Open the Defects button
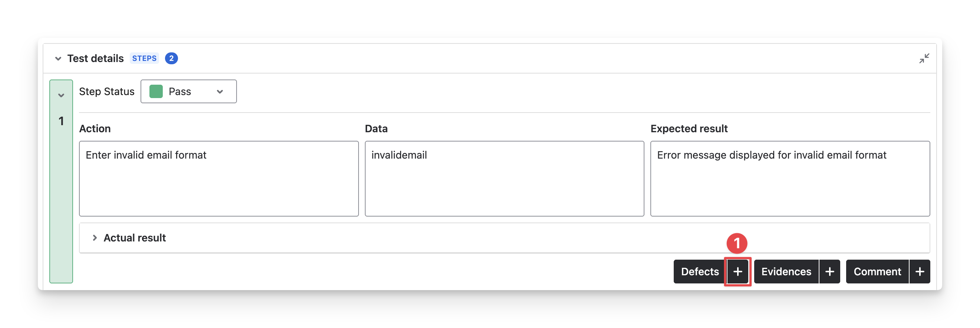Viewport: 980px width, 328px height. point(699,272)
